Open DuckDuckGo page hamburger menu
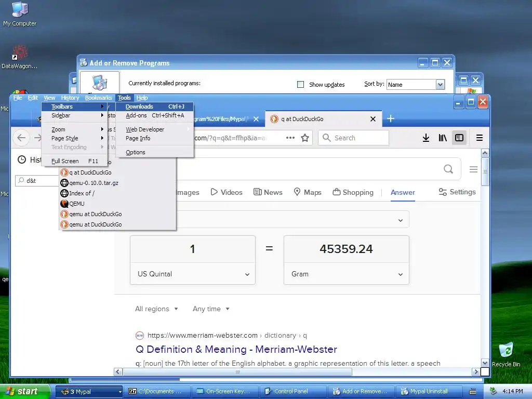Screen dimensions: 532x399 [473, 169]
